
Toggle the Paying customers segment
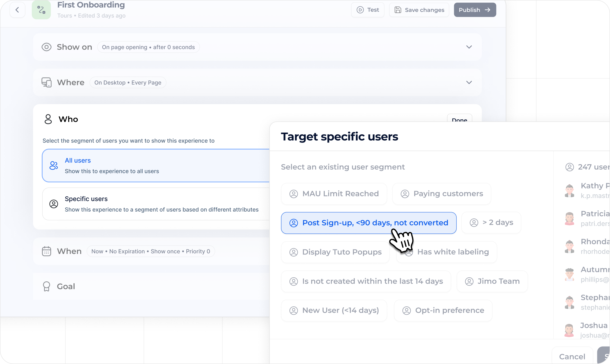point(442,194)
